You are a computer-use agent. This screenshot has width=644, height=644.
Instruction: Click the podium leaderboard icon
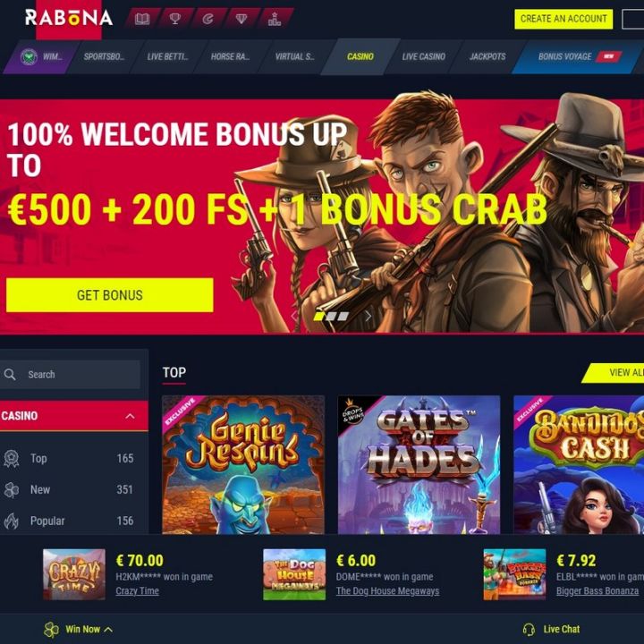275,19
